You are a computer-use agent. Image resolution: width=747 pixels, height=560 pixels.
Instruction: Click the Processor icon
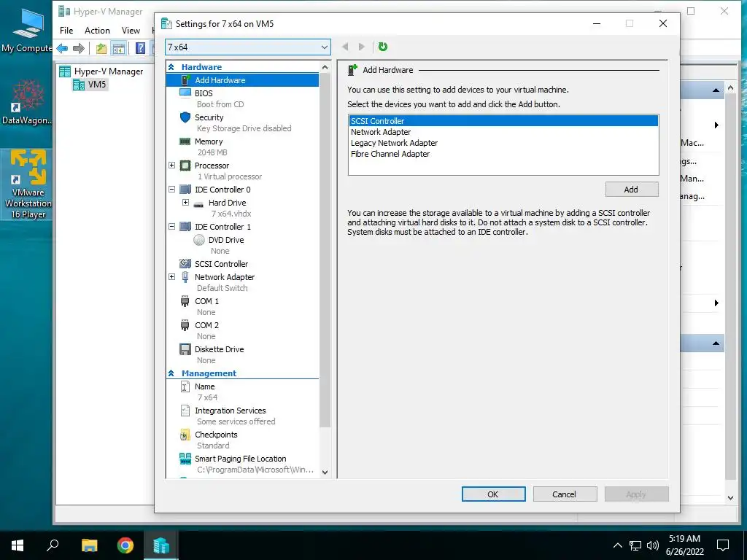click(x=185, y=166)
